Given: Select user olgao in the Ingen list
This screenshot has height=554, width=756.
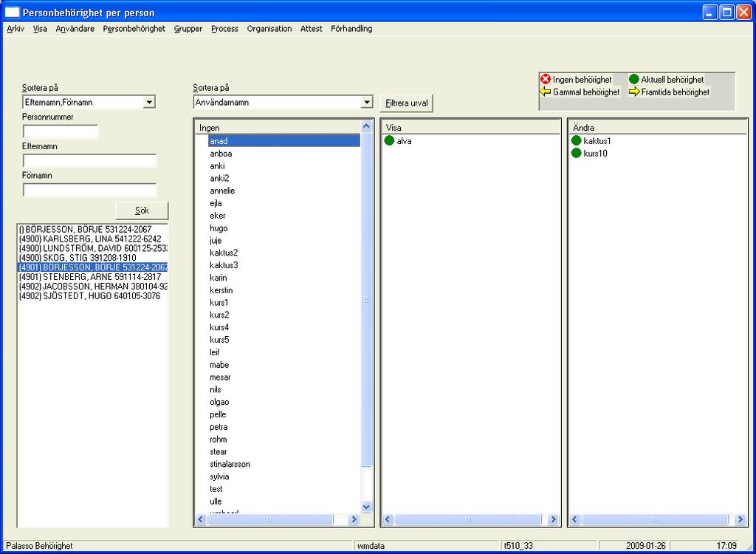Looking at the screenshot, I should [x=219, y=402].
